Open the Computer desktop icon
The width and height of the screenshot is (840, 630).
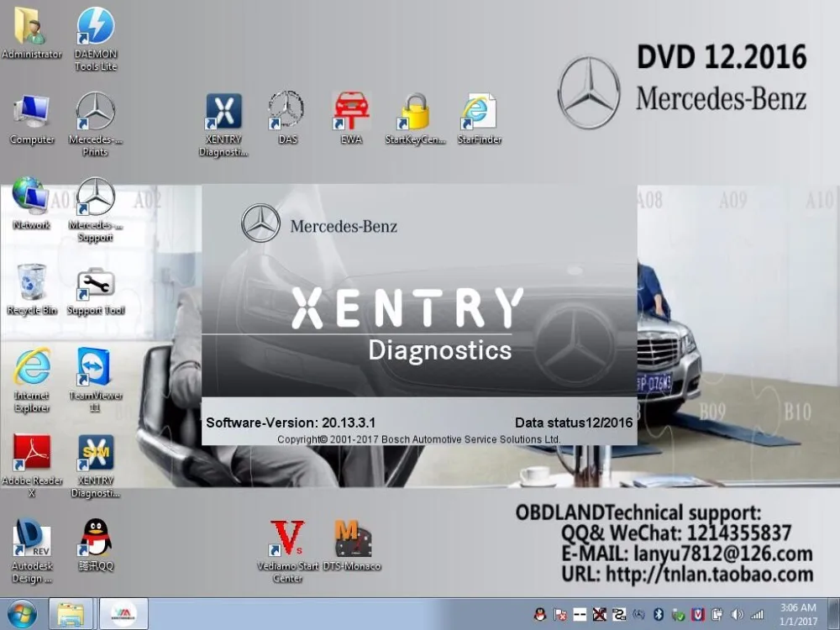pyautogui.click(x=32, y=119)
